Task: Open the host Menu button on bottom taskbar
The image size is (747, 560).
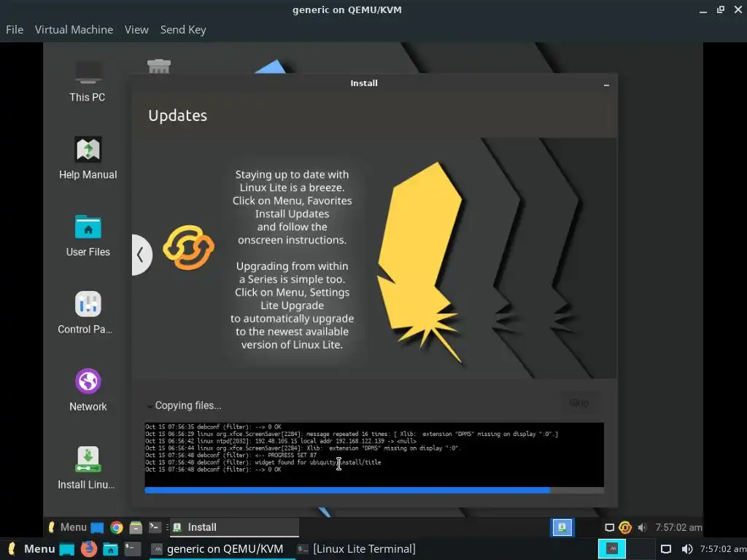Action: (x=31, y=549)
